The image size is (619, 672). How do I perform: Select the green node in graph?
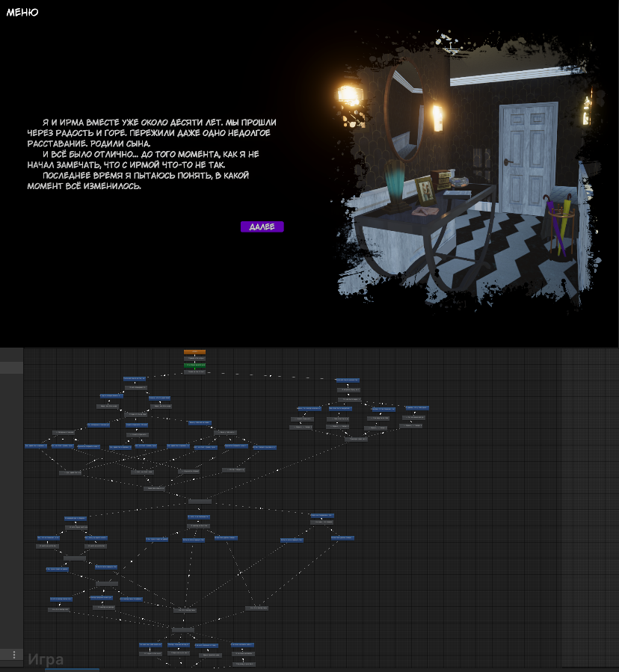pyautogui.click(x=194, y=365)
